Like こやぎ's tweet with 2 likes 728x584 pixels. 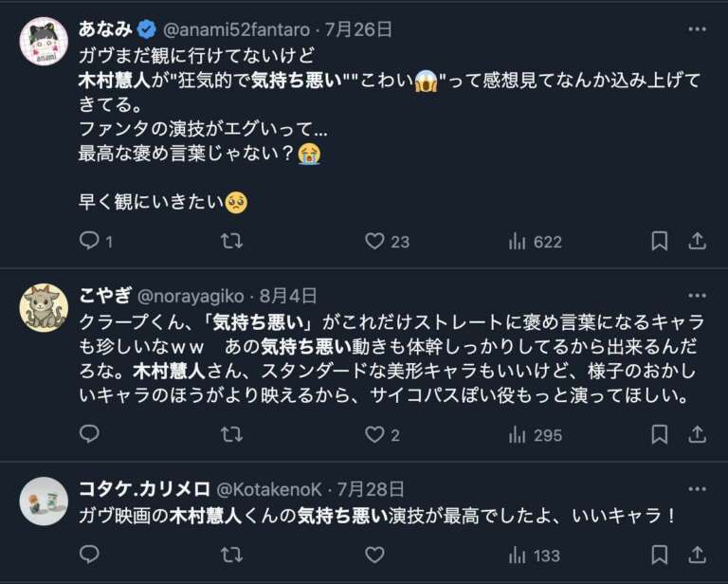(x=375, y=434)
